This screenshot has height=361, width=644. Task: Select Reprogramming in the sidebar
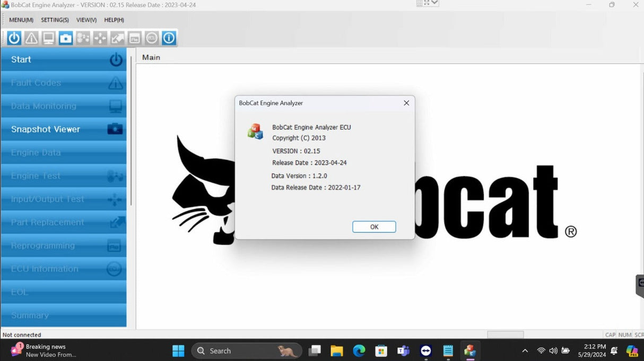point(64,246)
